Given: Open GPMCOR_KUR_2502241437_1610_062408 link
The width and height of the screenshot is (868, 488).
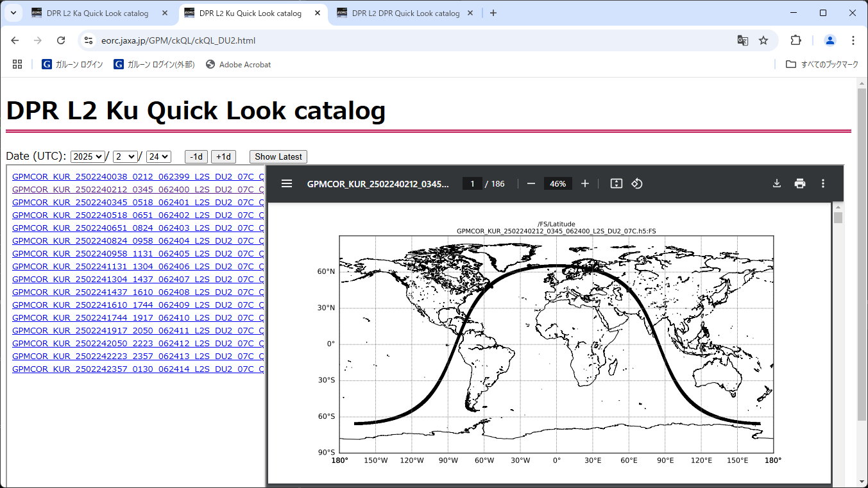Looking at the screenshot, I should [x=138, y=292].
